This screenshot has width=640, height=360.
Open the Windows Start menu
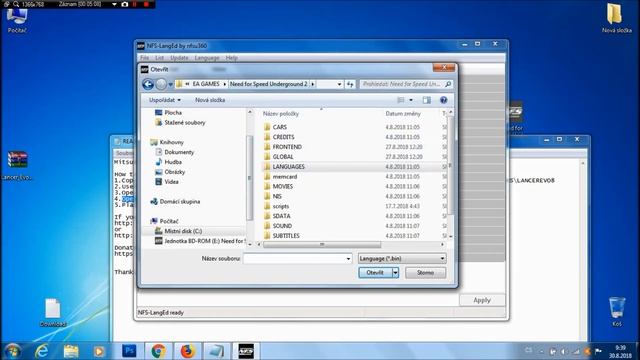pyautogui.click(x=13, y=351)
